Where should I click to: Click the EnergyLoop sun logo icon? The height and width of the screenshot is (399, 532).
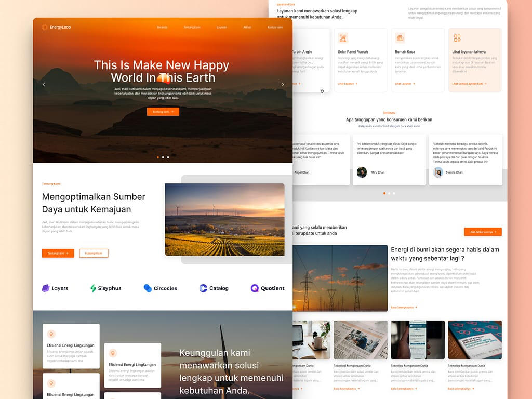coord(45,27)
